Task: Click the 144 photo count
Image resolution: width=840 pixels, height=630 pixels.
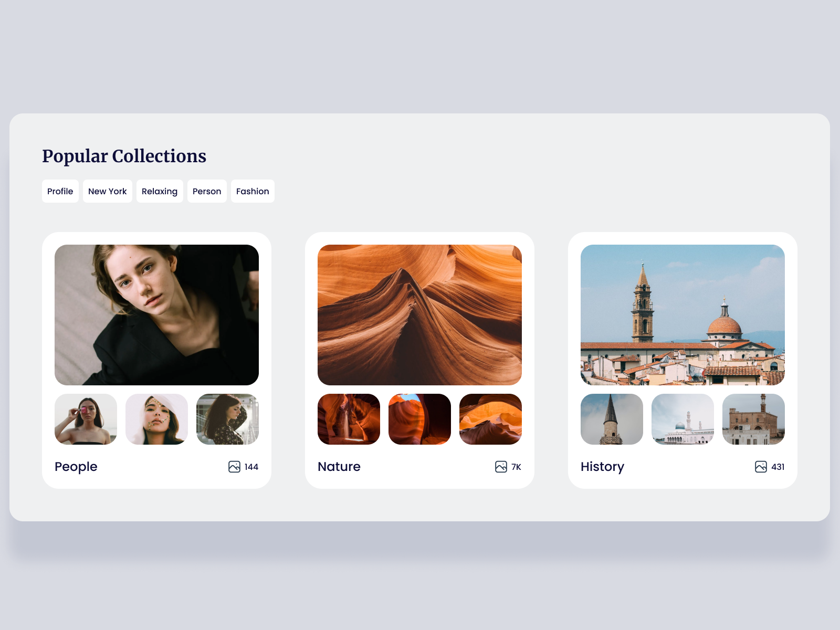Action: (x=251, y=467)
